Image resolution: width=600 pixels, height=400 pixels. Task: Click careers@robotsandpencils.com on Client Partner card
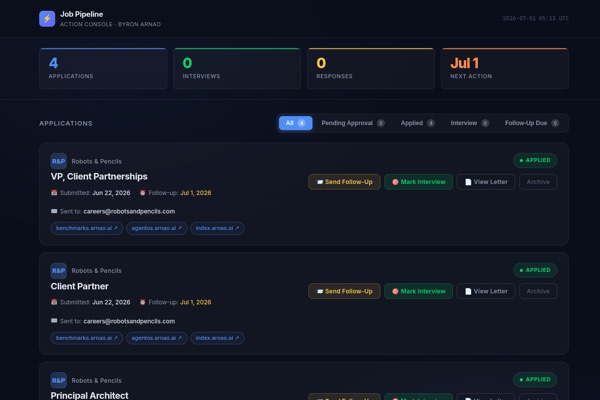click(129, 321)
